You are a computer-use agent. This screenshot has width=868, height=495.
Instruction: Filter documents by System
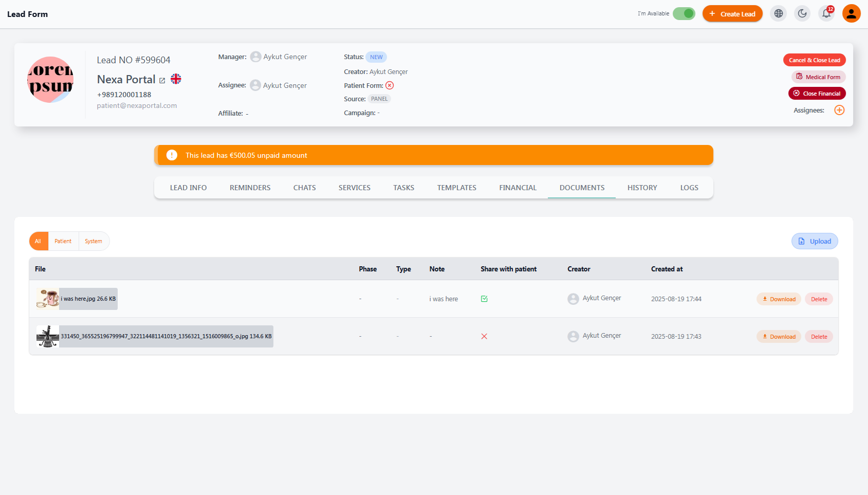(94, 241)
